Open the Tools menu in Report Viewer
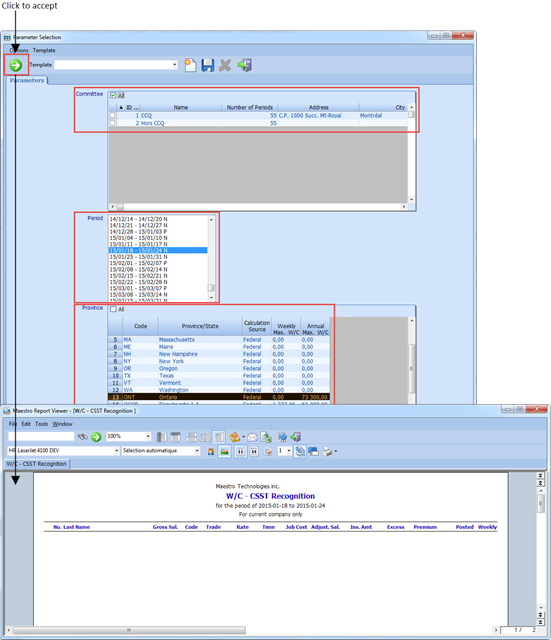Screen dimensions: 551x640 tap(42, 424)
